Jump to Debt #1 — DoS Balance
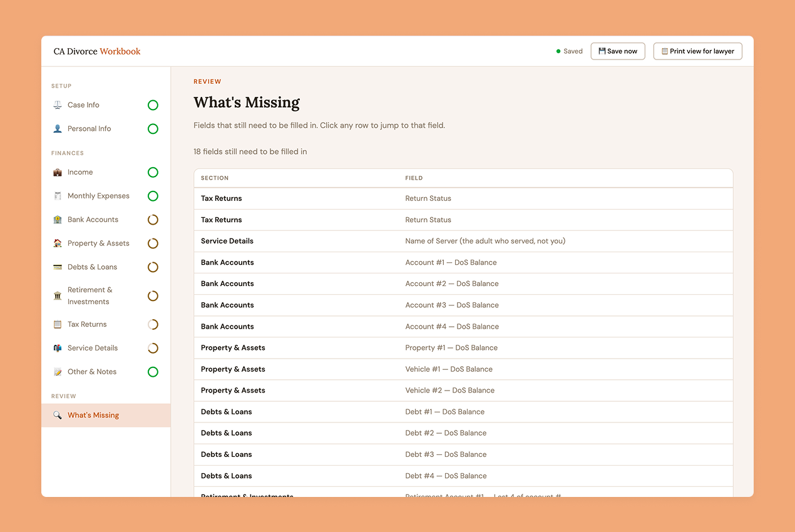This screenshot has width=795, height=532. tap(463, 412)
